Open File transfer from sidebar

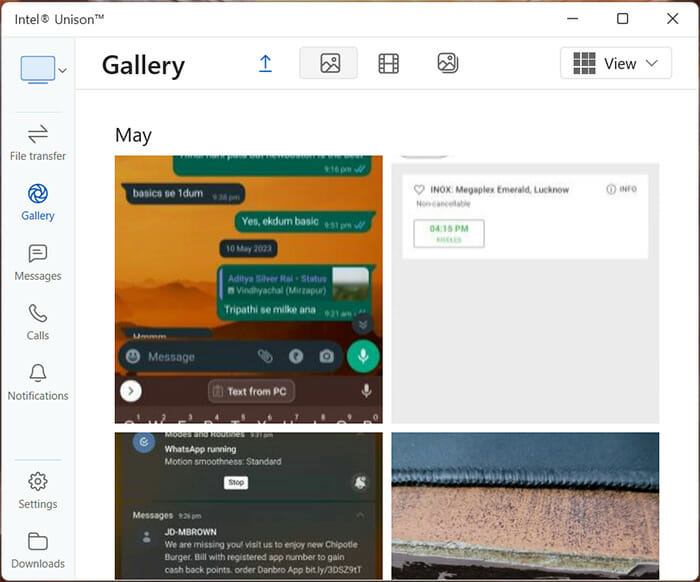(38, 143)
